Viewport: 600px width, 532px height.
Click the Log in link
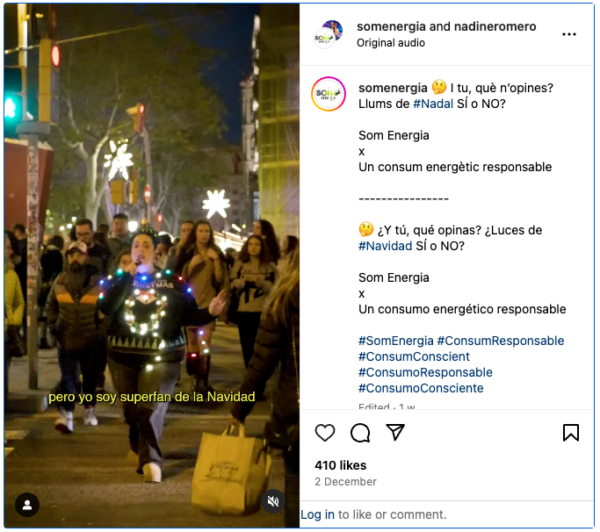(x=317, y=515)
